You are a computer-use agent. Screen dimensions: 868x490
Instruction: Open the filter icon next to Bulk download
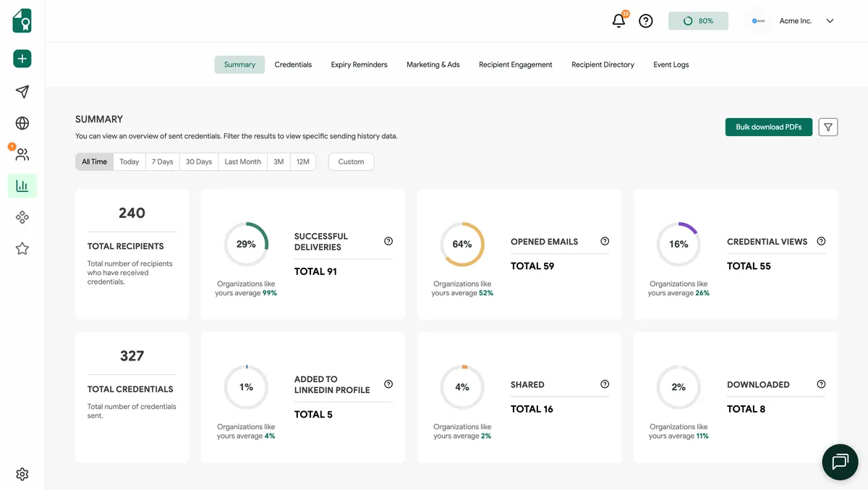tap(827, 126)
